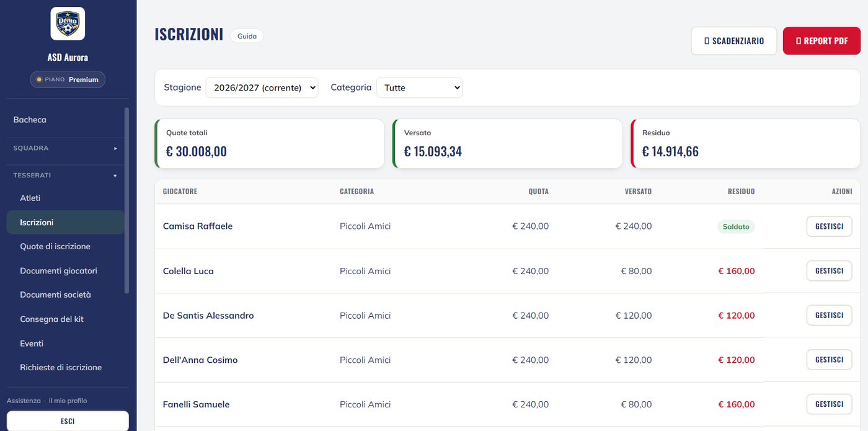Image resolution: width=868 pixels, height=431 pixels.
Task: Open the Guida help badge
Action: (x=247, y=36)
